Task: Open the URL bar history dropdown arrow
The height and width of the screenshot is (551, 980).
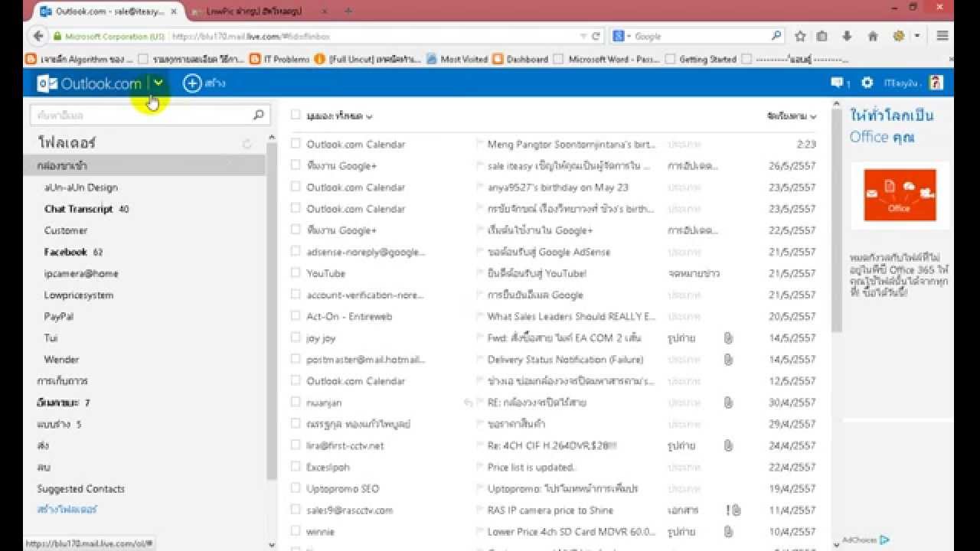Action: point(583,36)
